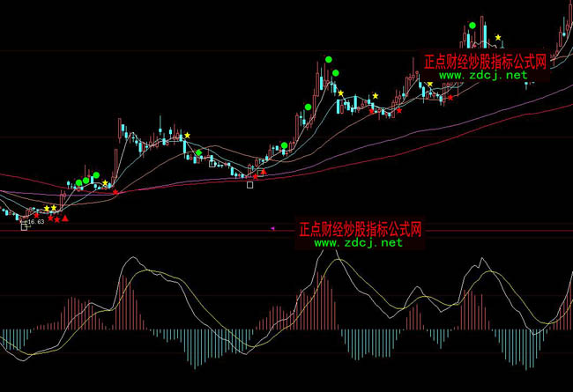Open the top-right www.zdcj.net link
Screen dimensions: 573x392
[483, 76]
